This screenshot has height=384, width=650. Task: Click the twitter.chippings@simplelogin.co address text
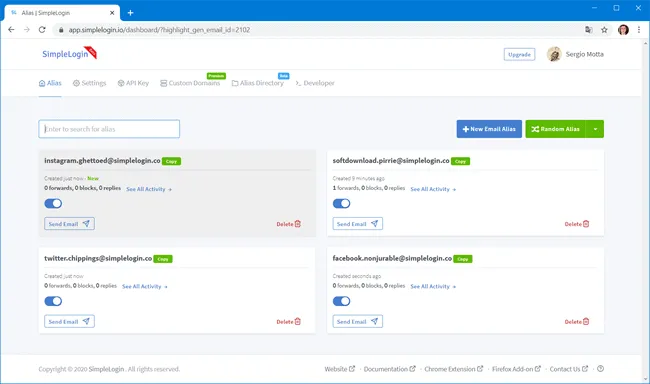pyautogui.click(x=98, y=258)
